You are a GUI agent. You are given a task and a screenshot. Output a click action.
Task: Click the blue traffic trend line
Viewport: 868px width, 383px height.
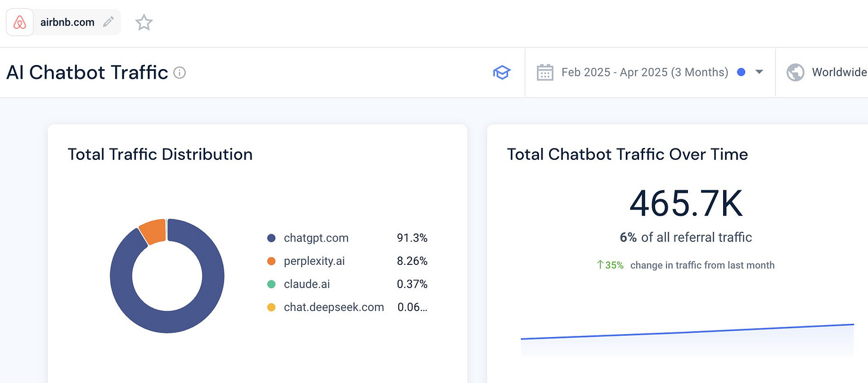coord(687,332)
